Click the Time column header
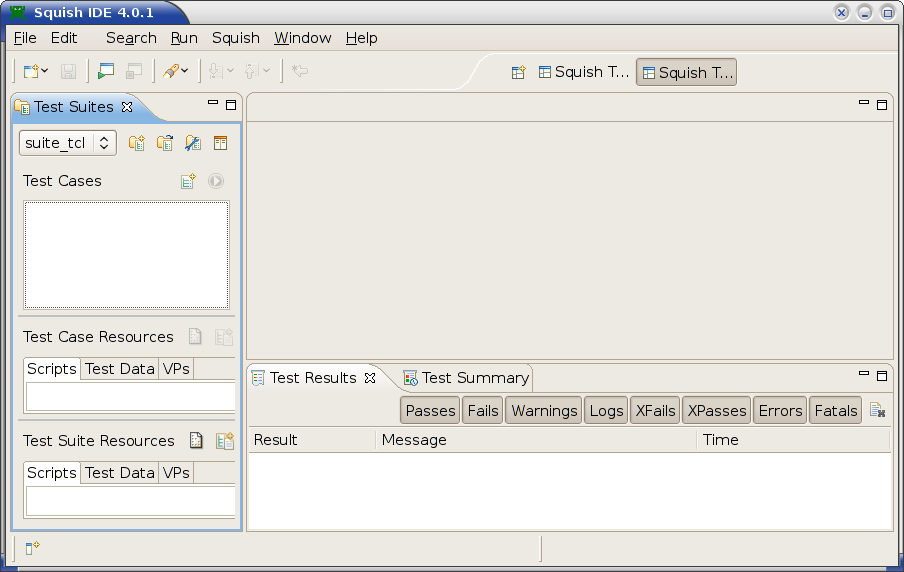This screenshot has width=904, height=572. (x=793, y=440)
